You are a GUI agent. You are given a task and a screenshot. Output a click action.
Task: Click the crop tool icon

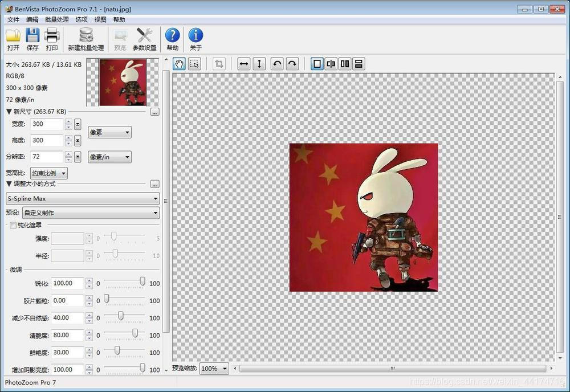click(x=219, y=64)
